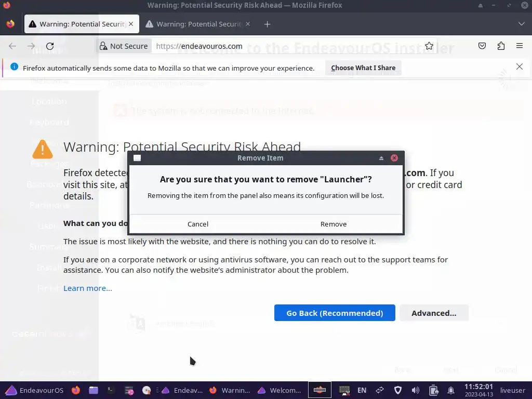Click the information icon in the notification bar
Image resolution: width=532 pixels, height=399 pixels.
pos(14,66)
